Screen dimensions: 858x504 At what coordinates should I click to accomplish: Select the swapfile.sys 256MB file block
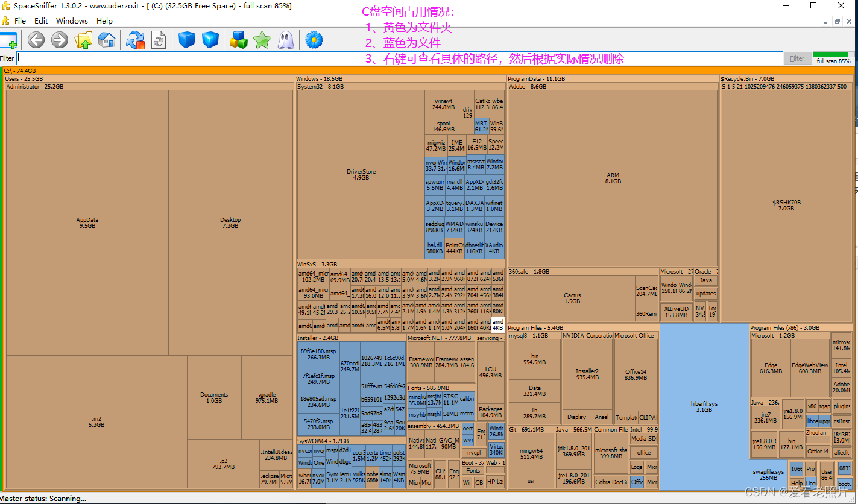click(x=769, y=474)
